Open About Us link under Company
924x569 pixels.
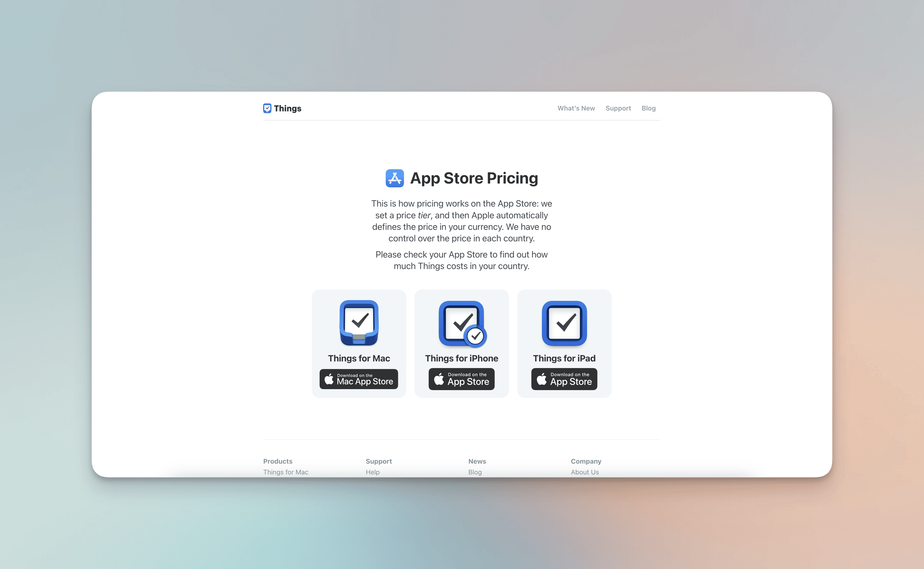coord(585,472)
